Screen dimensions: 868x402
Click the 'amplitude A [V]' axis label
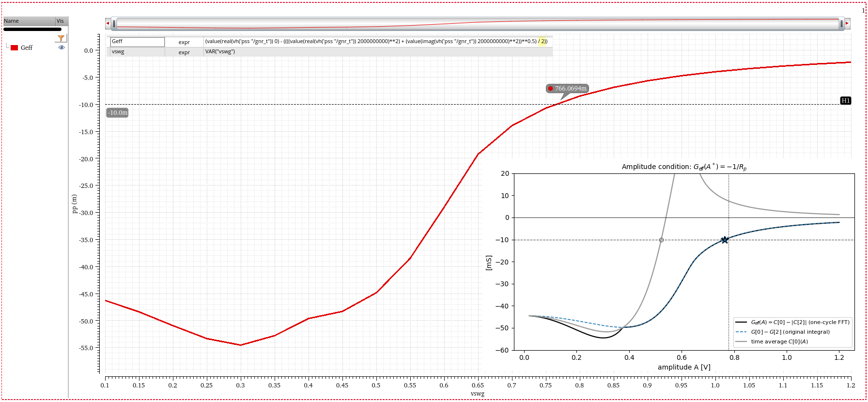click(684, 367)
